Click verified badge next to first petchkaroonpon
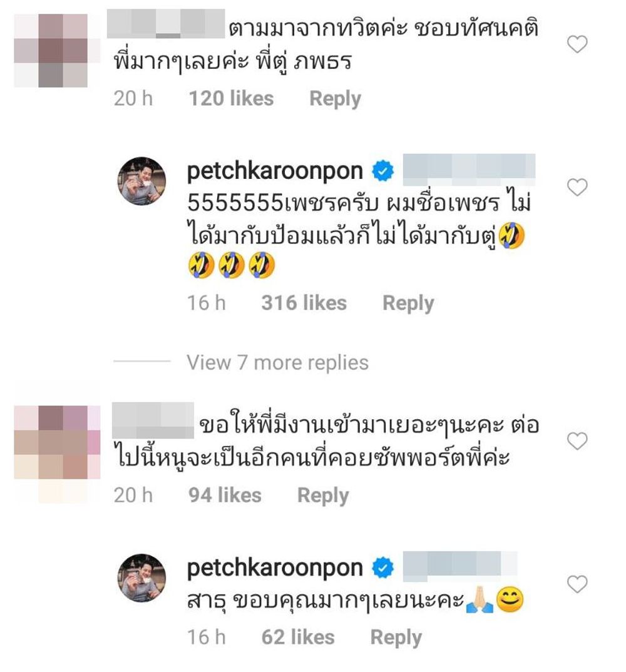 tap(383, 171)
